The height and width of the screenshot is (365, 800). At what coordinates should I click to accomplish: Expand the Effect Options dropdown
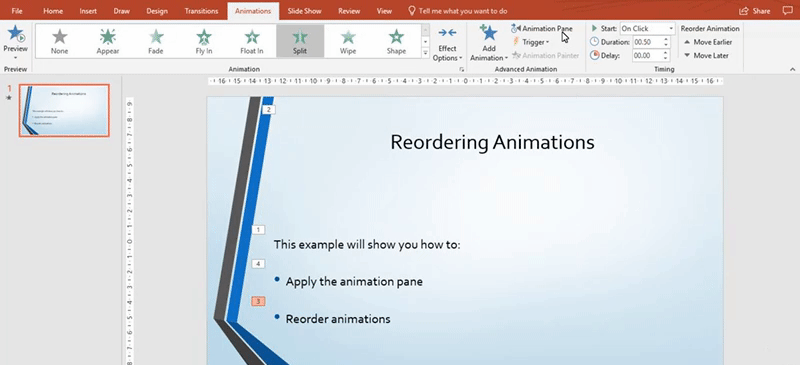pyautogui.click(x=447, y=44)
